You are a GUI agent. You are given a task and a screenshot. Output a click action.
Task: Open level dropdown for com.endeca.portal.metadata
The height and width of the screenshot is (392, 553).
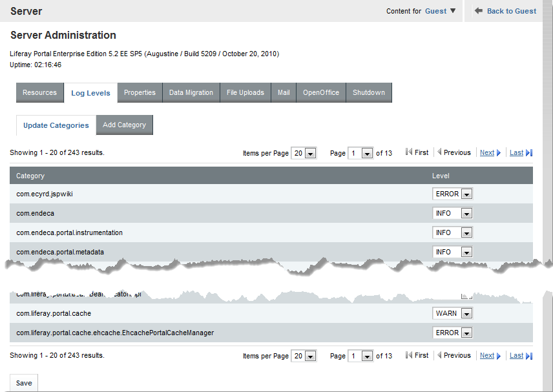452,252
